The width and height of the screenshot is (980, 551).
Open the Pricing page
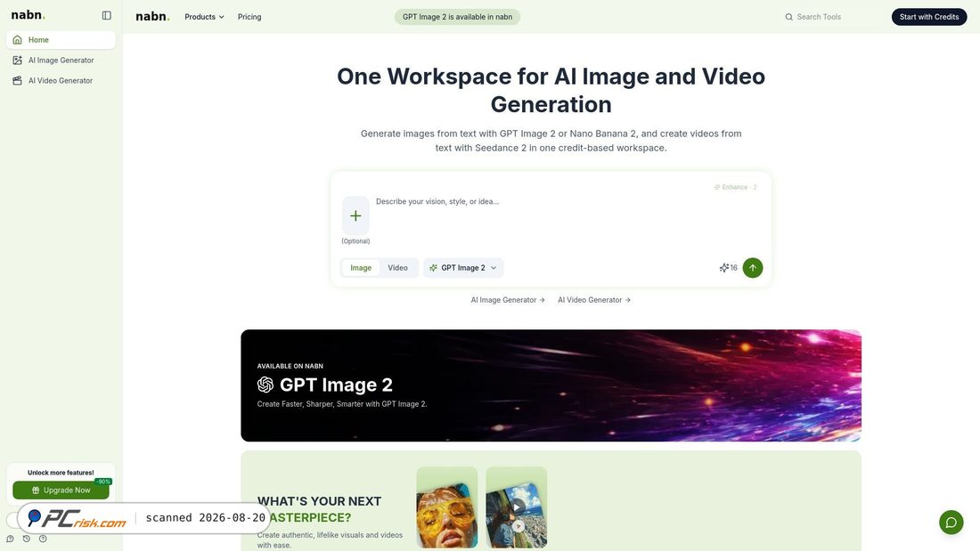pos(249,17)
